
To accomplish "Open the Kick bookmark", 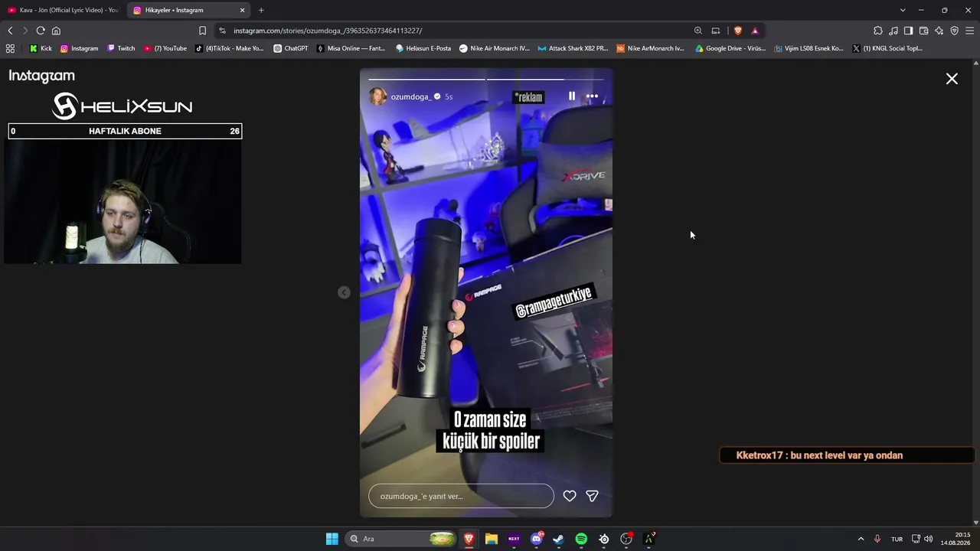I will click(41, 48).
